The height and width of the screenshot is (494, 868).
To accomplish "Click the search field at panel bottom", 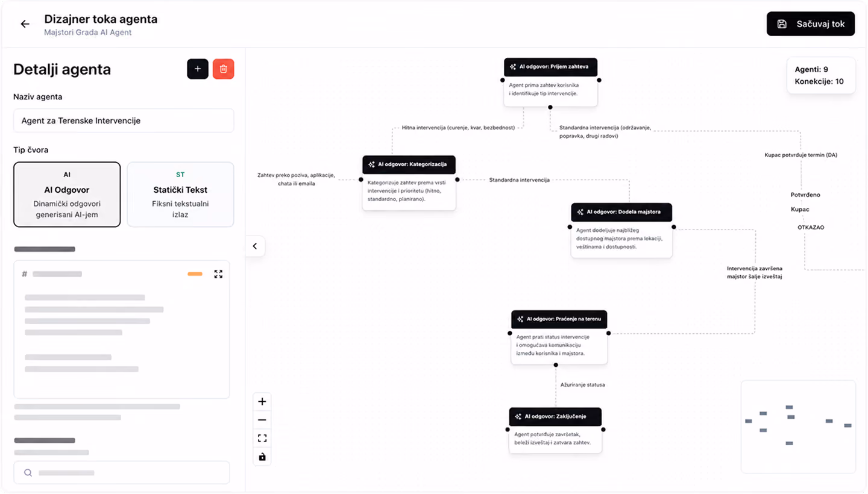I will coord(122,473).
